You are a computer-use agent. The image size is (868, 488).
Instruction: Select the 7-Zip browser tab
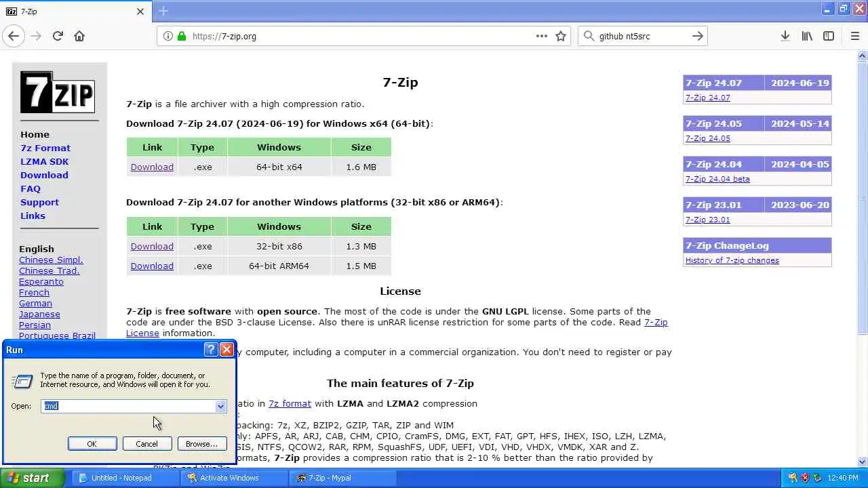coord(76,12)
